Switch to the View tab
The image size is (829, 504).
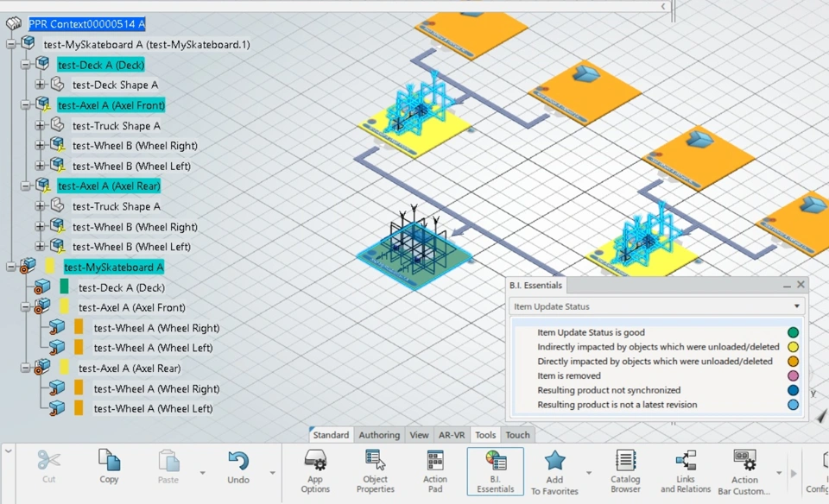419,435
